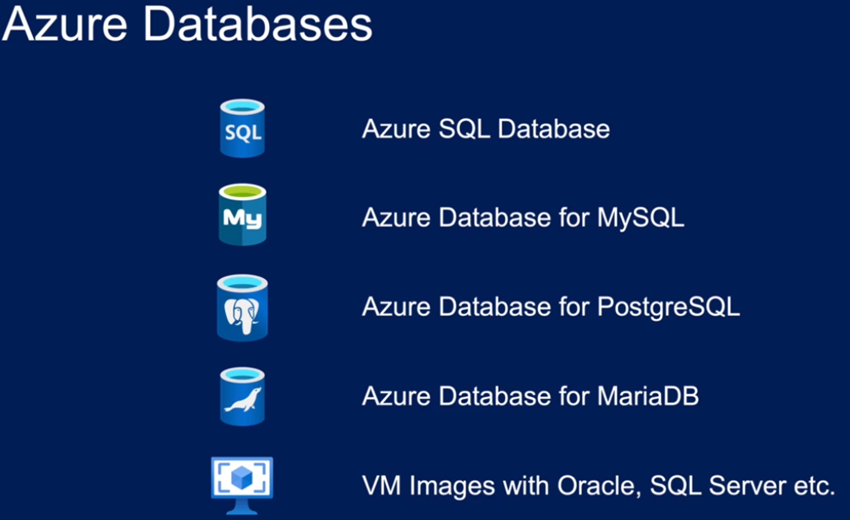Click the VM Images monitor icon
Screen dimensions: 850x520
click(242, 485)
